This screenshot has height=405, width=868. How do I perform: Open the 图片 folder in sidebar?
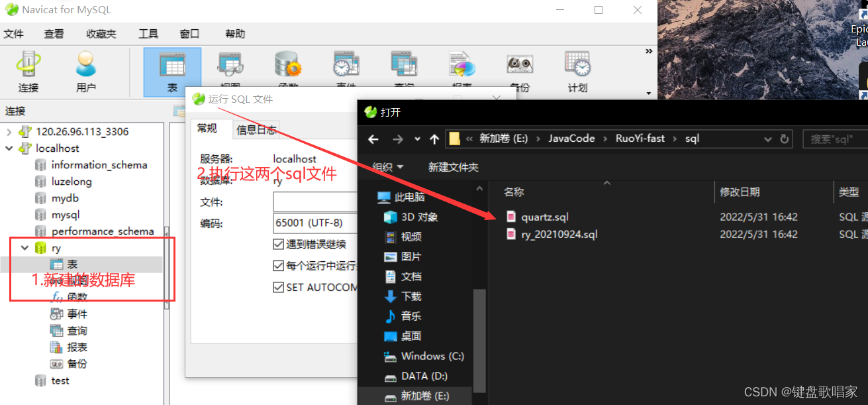coord(403,257)
